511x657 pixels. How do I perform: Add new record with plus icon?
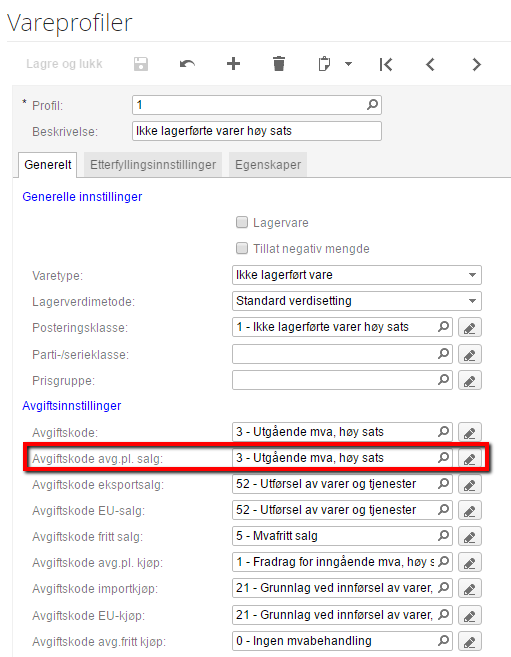coord(233,64)
